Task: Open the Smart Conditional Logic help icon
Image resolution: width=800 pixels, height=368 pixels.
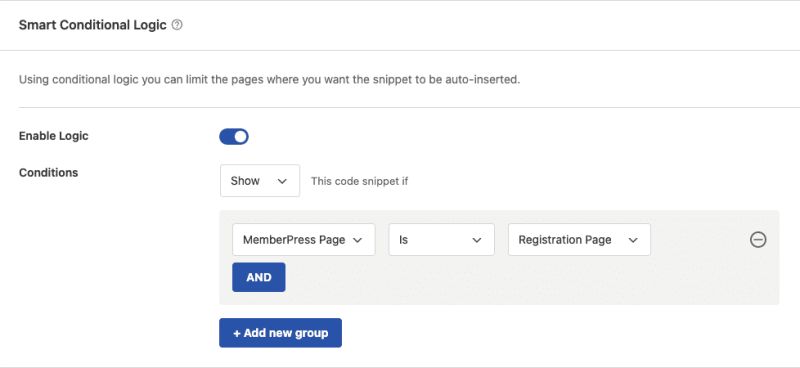Action: [177, 25]
